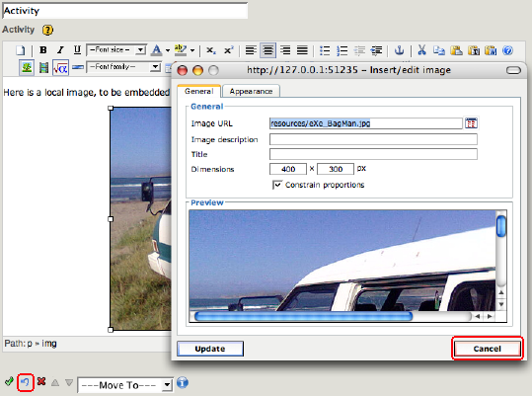This screenshot has height=396, width=532.
Task: Expand highlight color options arrow
Action: (x=192, y=50)
